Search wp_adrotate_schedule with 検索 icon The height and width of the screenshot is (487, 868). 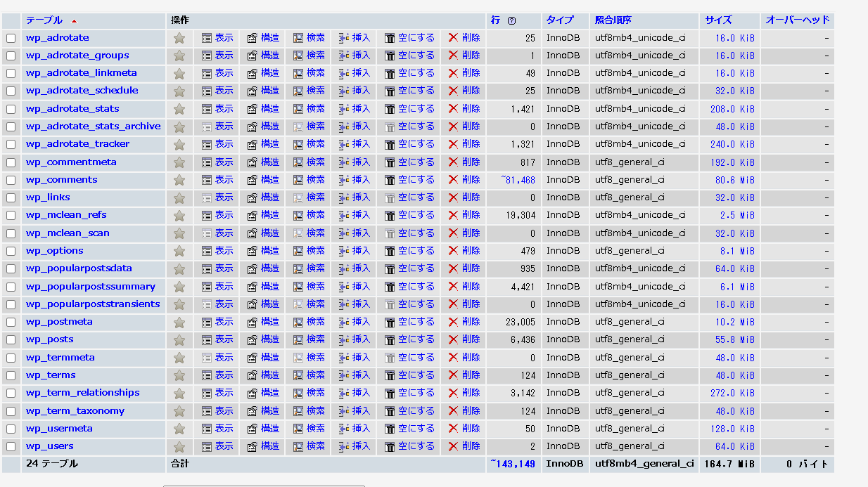298,91
